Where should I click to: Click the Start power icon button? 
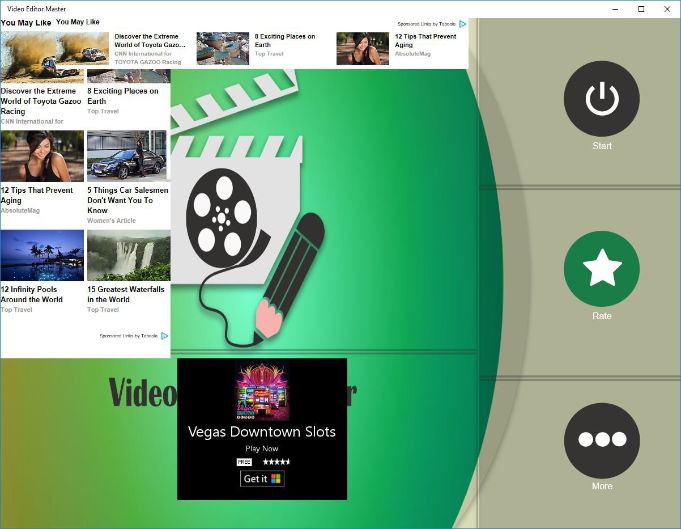click(602, 99)
